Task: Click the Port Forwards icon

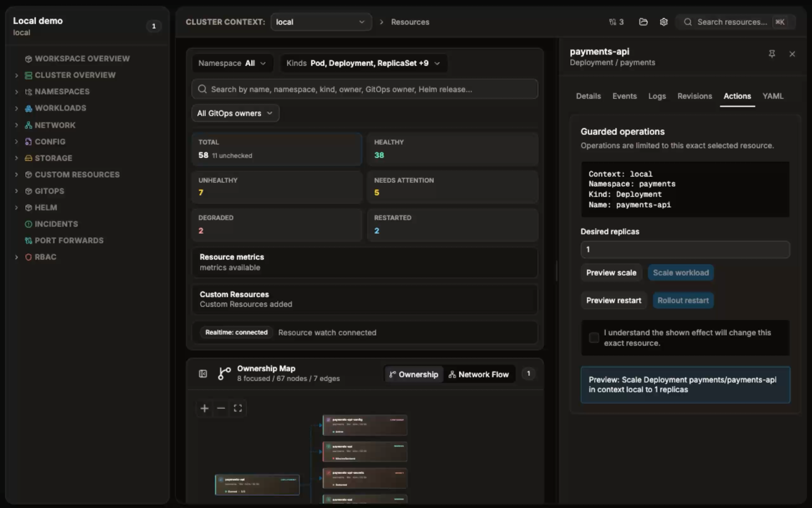Action: click(x=29, y=240)
